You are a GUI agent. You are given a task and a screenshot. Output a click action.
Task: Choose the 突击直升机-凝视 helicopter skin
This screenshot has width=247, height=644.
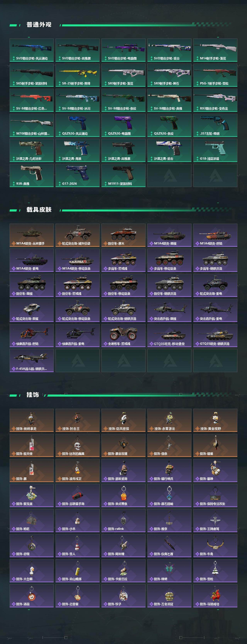click(169, 310)
